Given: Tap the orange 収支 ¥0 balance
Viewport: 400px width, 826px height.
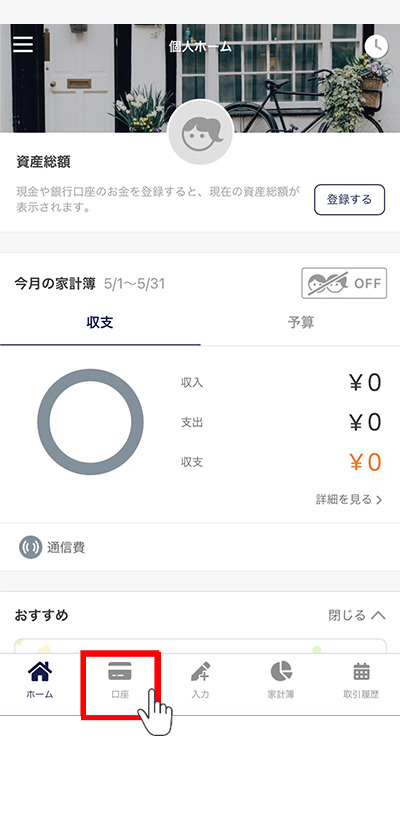Looking at the screenshot, I should [365, 462].
